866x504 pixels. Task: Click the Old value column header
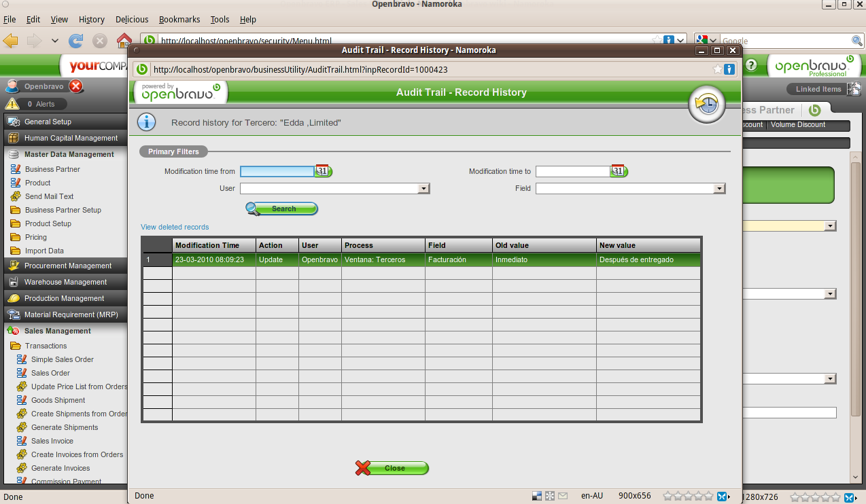544,245
